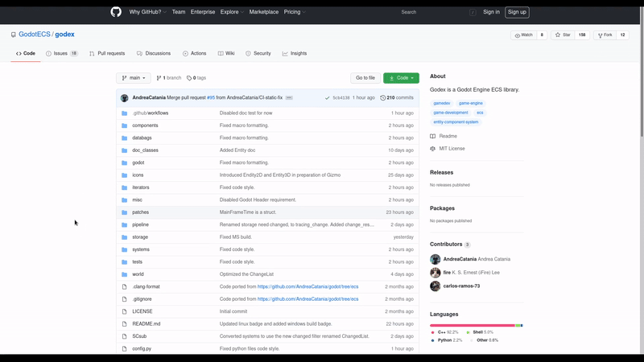644x362 pixels.
Task: Click the file icon next to README.md
Action: pos(125,324)
